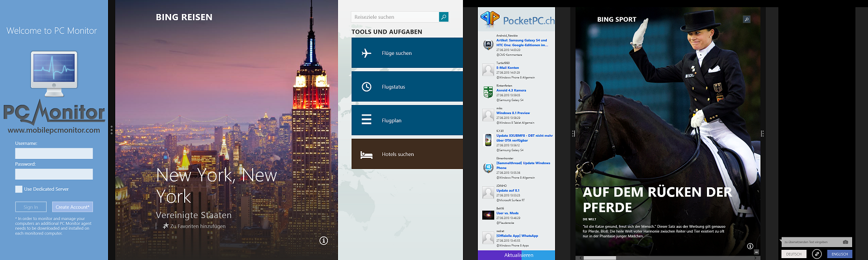Click the search icon in Bing Sport

tap(746, 20)
